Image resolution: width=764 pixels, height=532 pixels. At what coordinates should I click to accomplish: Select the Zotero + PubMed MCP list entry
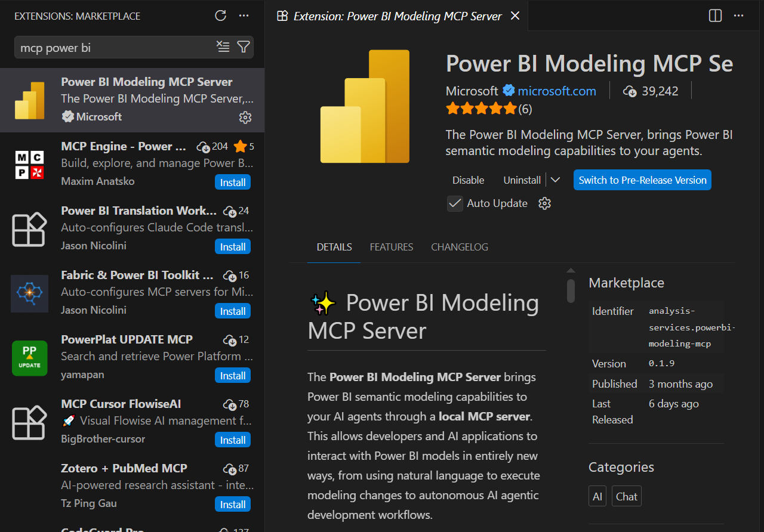click(133, 487)
